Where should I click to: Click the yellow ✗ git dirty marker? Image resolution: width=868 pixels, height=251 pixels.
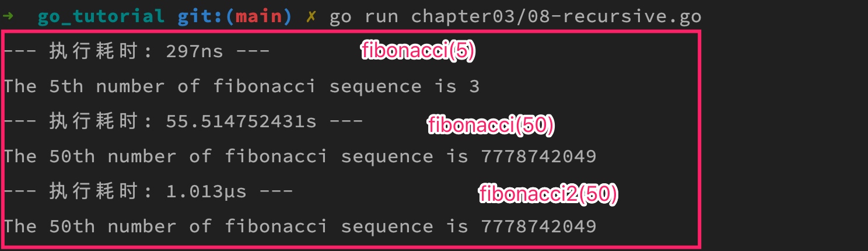(x=311, y=16)
